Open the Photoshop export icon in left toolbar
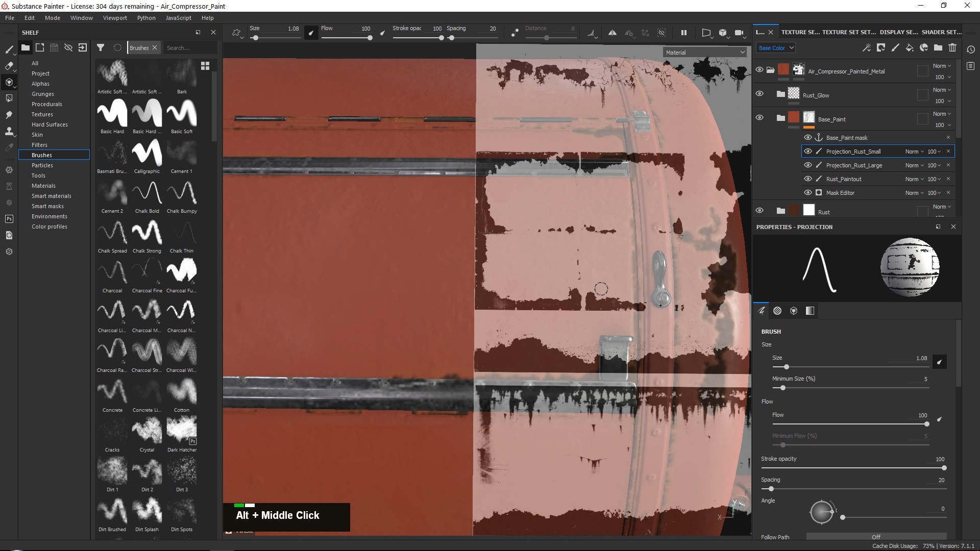This screenshot has height=551, width=980. (x=9, y=219)
